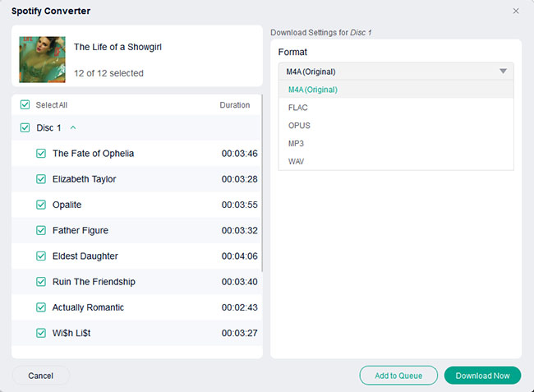Image resolution: width=534 pixels, height=392 pixels.
Task: Click the Download Now button
Action: [x=482, y=376]
